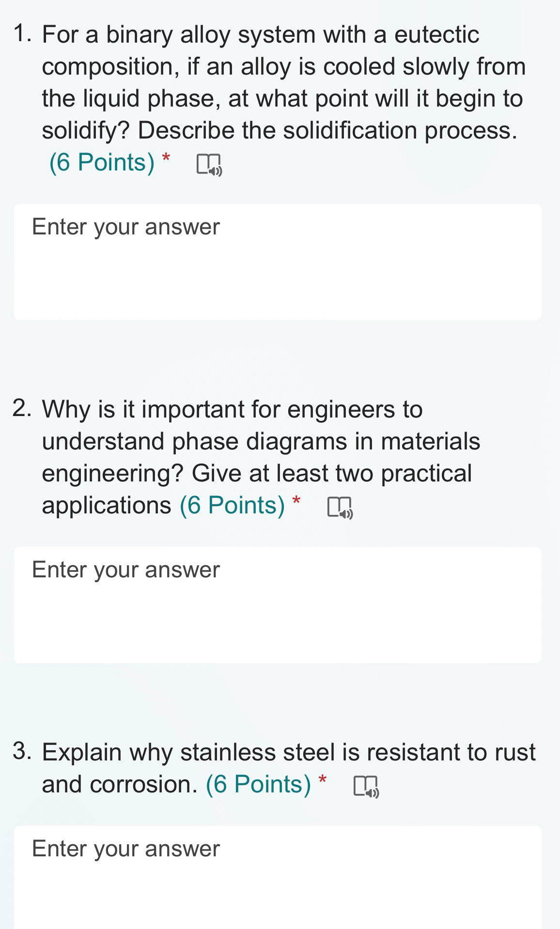The image size is (560, 929).
Task: Click the number "3." beside the third question
Action: pyautogui.click(x=23, y=752)
